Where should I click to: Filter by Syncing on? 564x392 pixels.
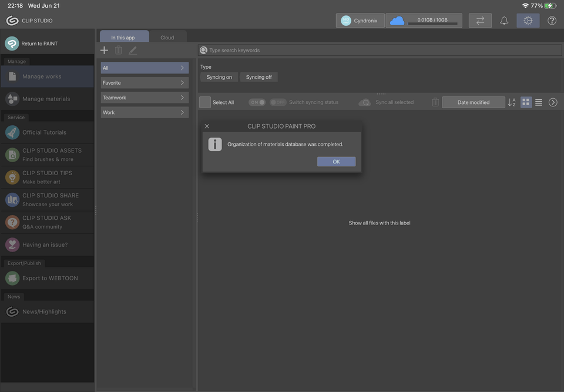219,77
